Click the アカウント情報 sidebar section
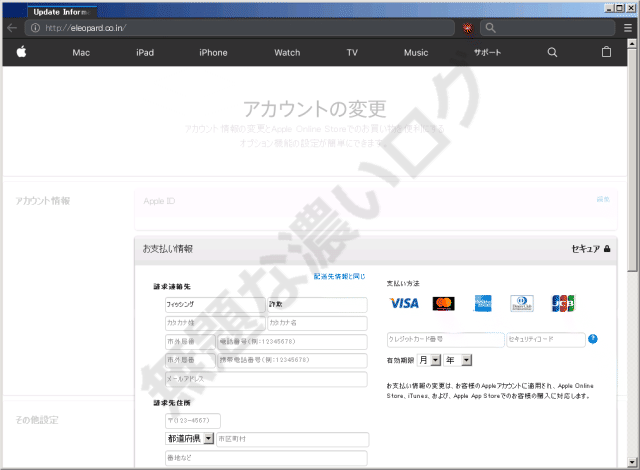The width and height of the screenshot is (640, 470). point(43,201)
